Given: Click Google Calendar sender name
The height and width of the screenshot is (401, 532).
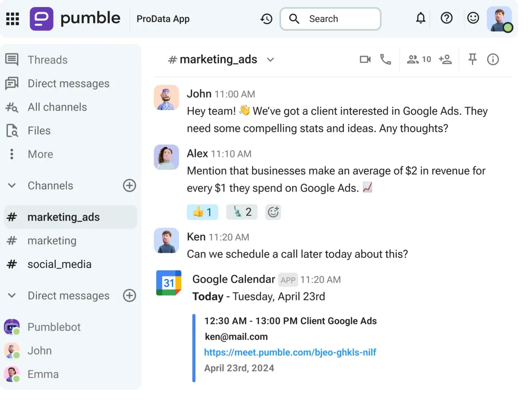Looking at the screenshot, I should [234, 279].
